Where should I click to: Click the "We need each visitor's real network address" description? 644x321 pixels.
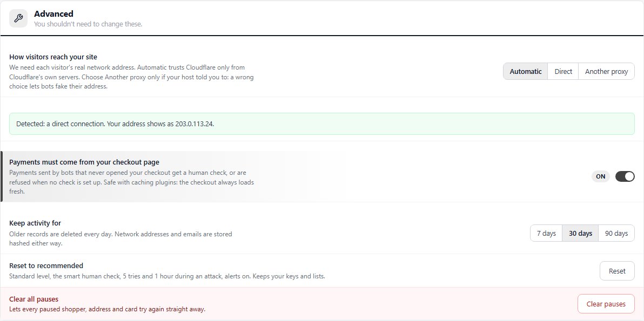tap(131, 77)
